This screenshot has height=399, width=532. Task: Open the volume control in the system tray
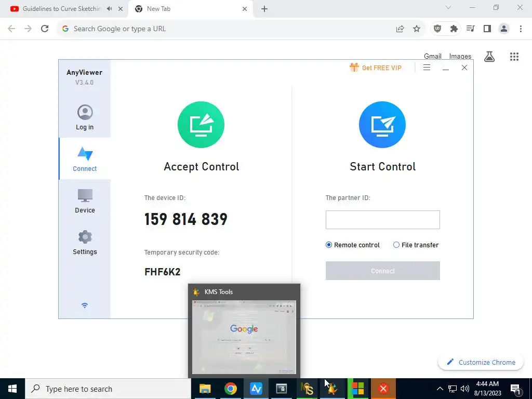pyautogui.click(x=465, y=389)
